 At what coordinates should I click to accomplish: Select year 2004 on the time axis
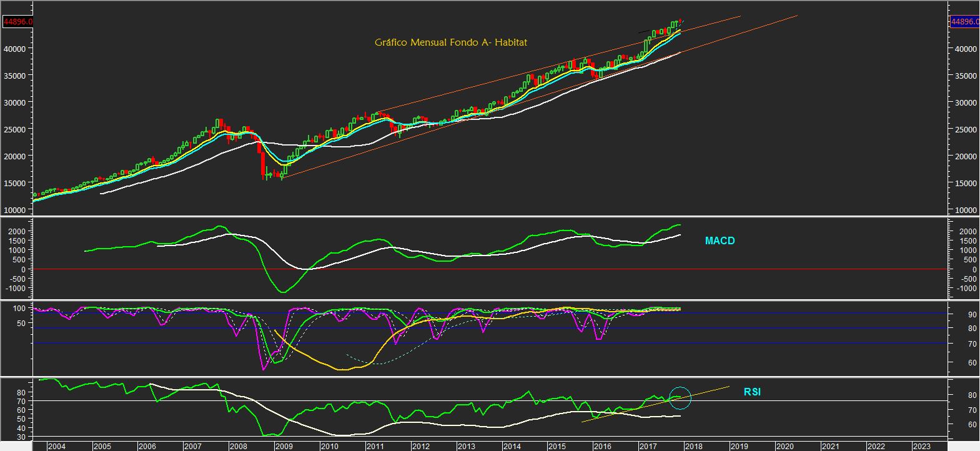tap(56, 446)
